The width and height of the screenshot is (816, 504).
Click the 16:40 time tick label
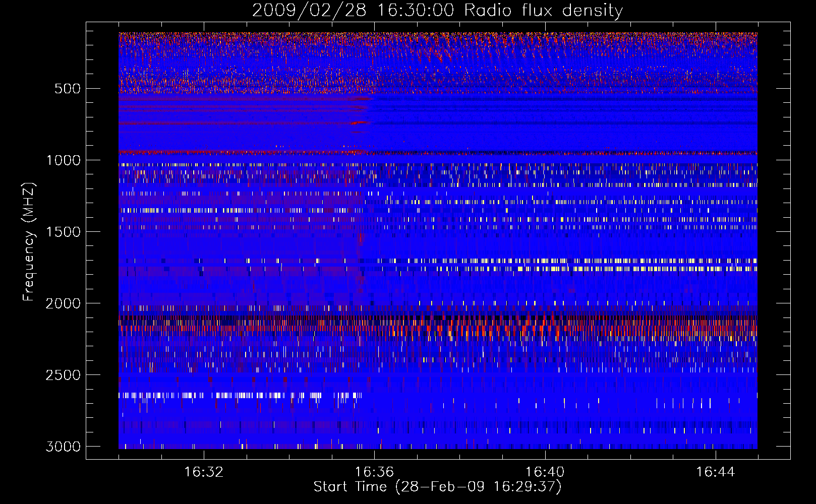point(545,472)
